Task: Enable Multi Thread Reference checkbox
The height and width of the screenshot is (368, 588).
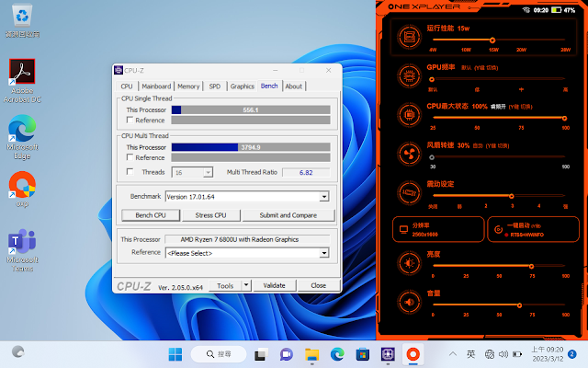Action: pyautogui.click(x=130, y=157)
